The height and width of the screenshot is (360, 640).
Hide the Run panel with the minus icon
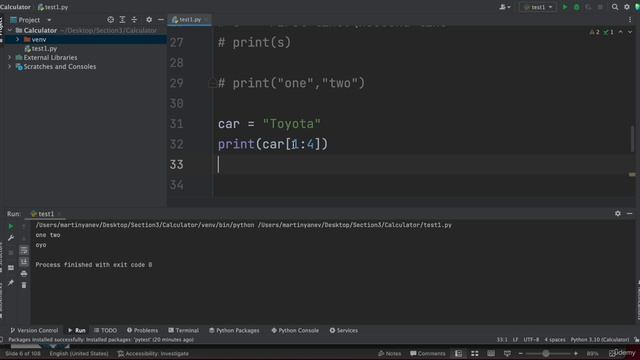pyautogui.click(x=629, y=213)
